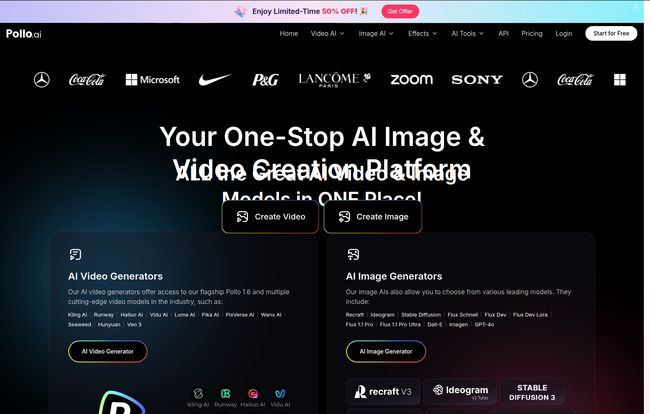Click the 50% OFF promo text
This screenshot has width=650, height=414.
click(x=340, y=12)
